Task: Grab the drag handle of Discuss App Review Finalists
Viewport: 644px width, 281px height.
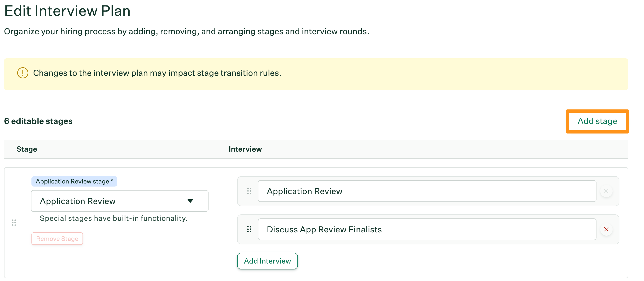Action: click(x=249, y=229)
